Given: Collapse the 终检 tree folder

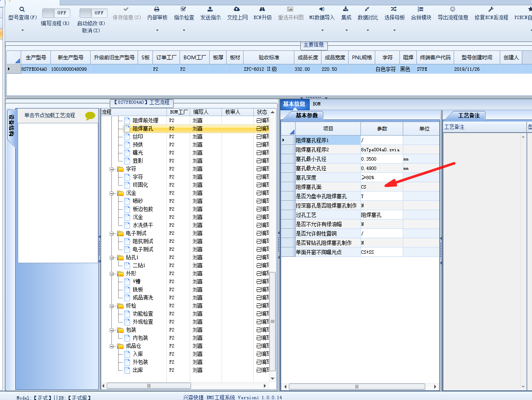Looking at the screenshot, I should [112, 306].
